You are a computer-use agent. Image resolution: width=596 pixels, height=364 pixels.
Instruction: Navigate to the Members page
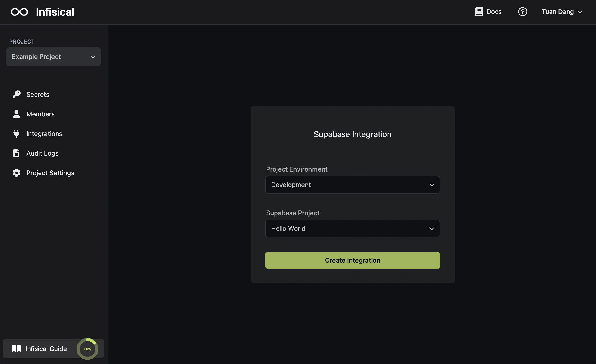tap(40, 114)
